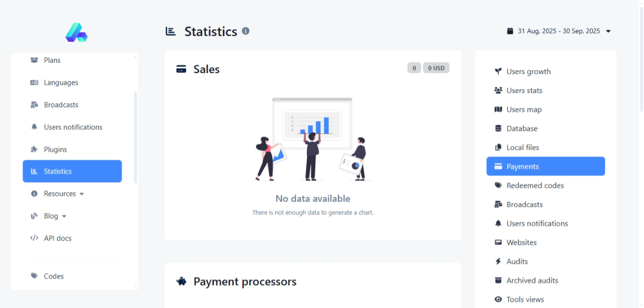Image resolution: width=644 pixels, height=308 pixels.
Task: Click the app logo icon
Action: (x=76, y=32)
